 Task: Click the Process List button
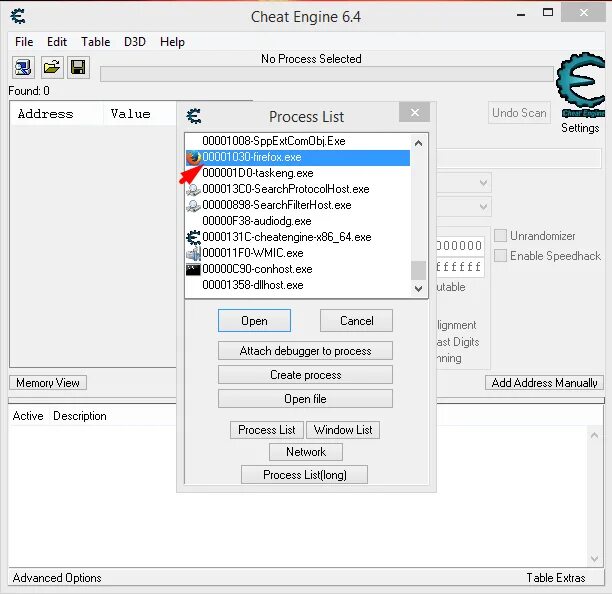(x=267, y=430)
